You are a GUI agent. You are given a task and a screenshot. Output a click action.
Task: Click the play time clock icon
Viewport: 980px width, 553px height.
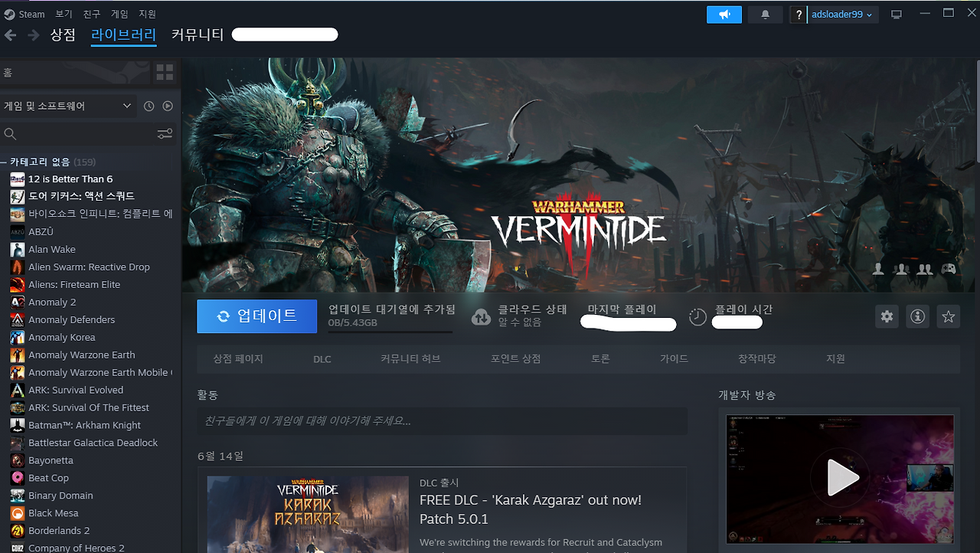coord(697,317)
